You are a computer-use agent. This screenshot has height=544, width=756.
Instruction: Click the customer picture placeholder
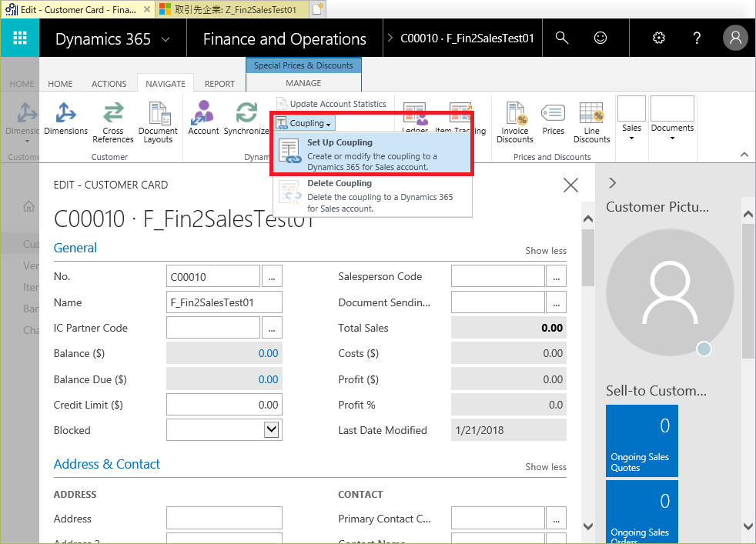click(x=671, y=292)
